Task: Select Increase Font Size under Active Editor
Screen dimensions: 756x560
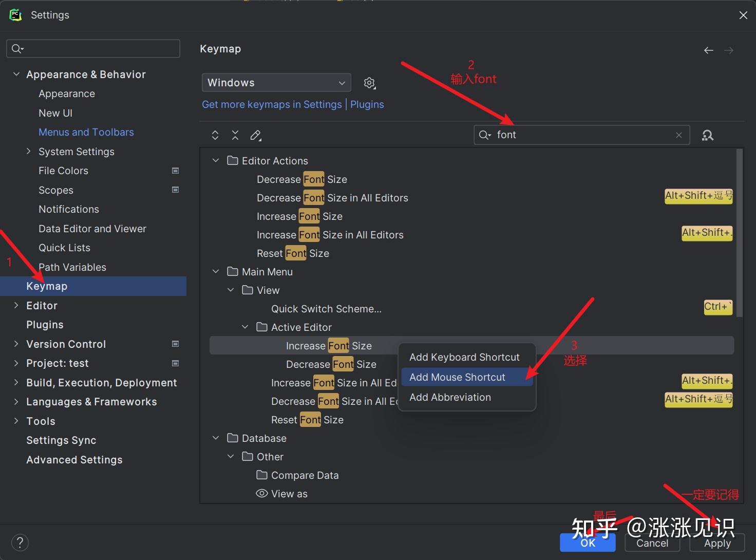Action: click(x=329, y=346)
